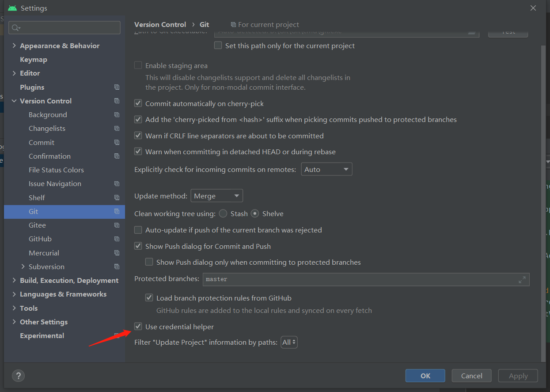Collapse the Version Control section

[x=15, y=101]
